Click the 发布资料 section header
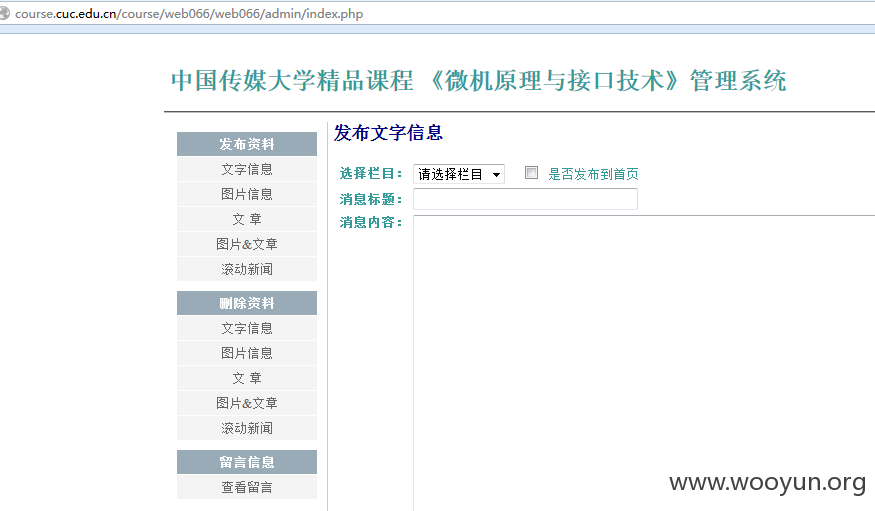Screen dimensions: 875x511 click(x=247, y=144)
